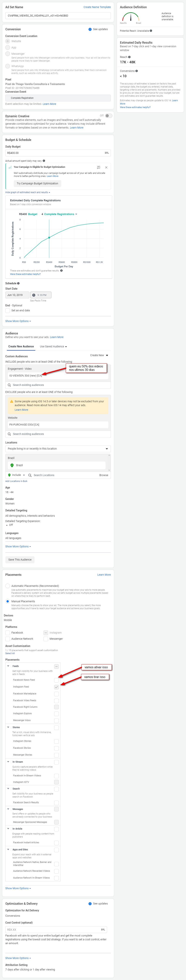Screen dimensions: 186x980
Task: Select the Automatic Placements radio button
Action: [8, 586]
